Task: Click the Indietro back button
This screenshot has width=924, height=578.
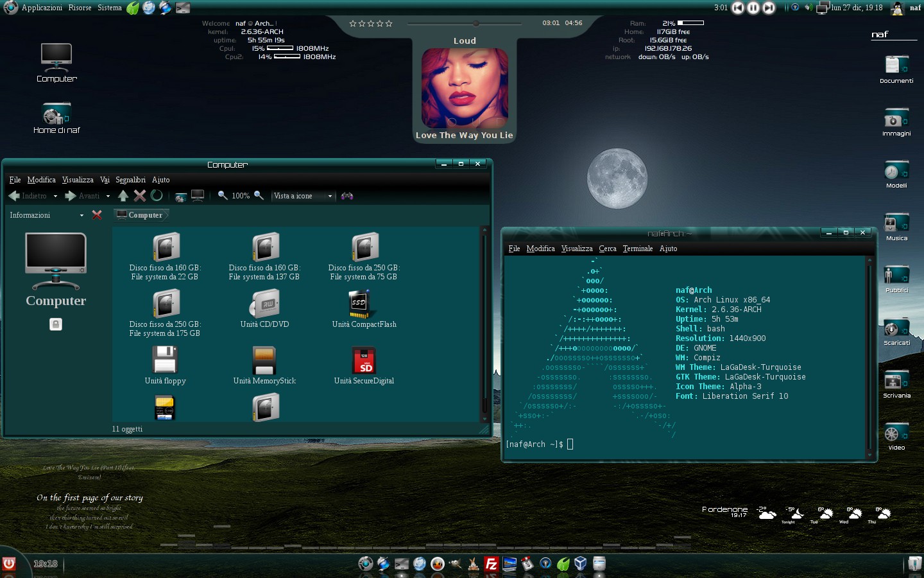Action: click(28, 196)
